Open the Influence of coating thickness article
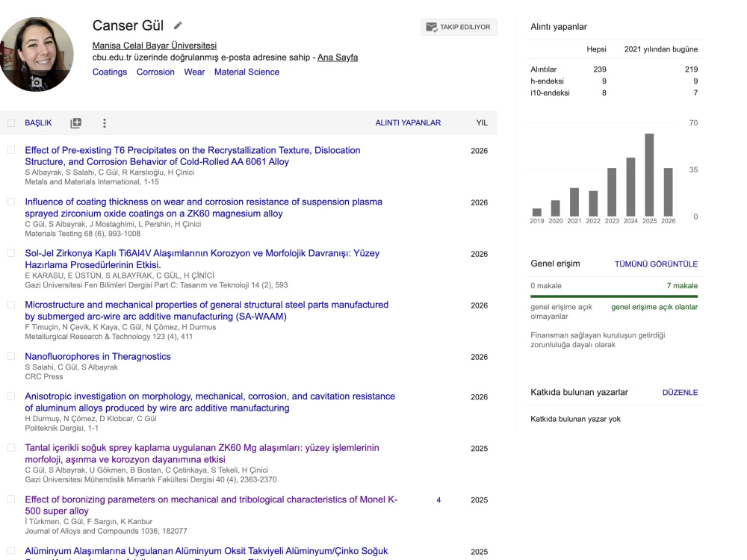 coord(203,208)
